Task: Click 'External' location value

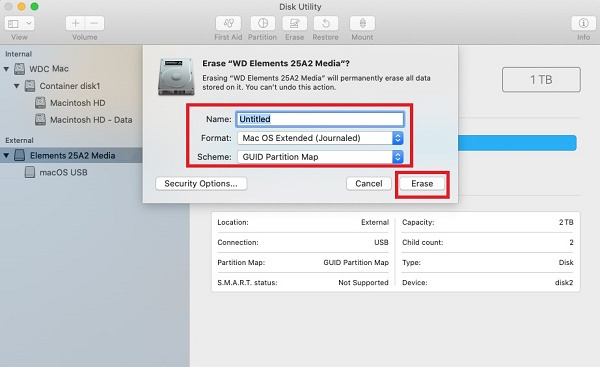Action: 375,222
